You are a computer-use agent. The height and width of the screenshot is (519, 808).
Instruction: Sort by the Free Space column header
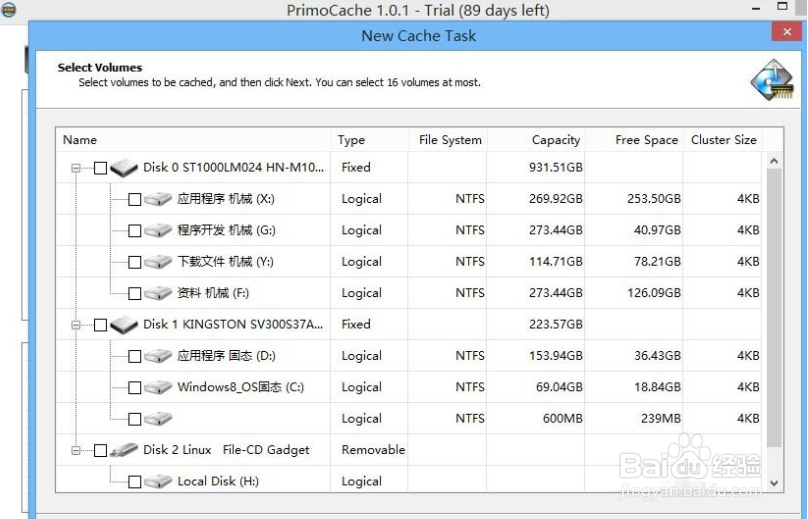click(x=634, y=140)
